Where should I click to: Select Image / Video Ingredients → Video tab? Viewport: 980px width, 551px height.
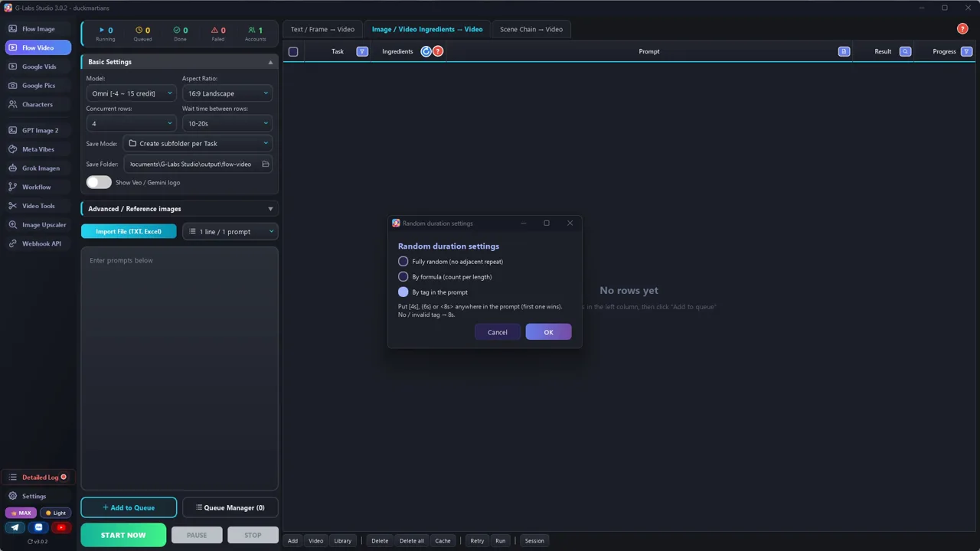(427, 29)
